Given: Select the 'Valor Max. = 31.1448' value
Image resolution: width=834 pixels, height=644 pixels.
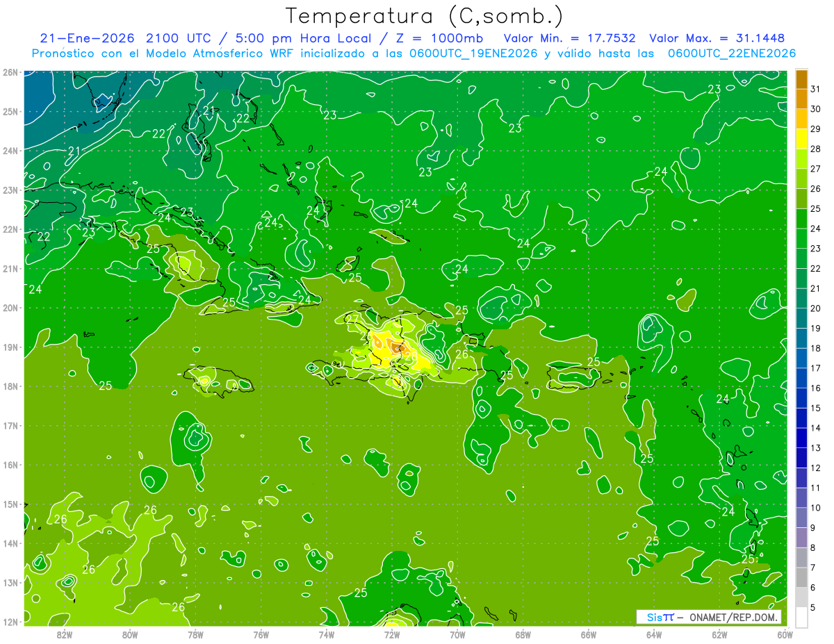Looking at the screenshot, I should (x=717, y=38).
